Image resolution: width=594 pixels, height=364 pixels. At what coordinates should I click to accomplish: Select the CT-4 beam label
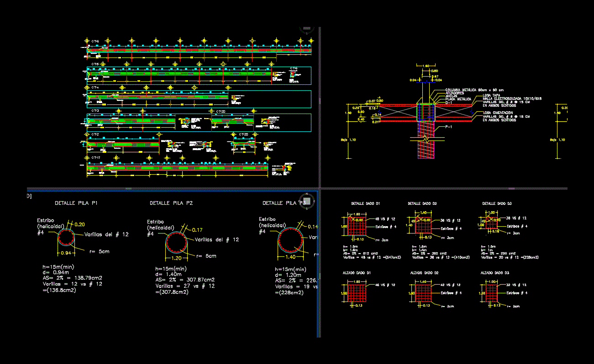95,87
